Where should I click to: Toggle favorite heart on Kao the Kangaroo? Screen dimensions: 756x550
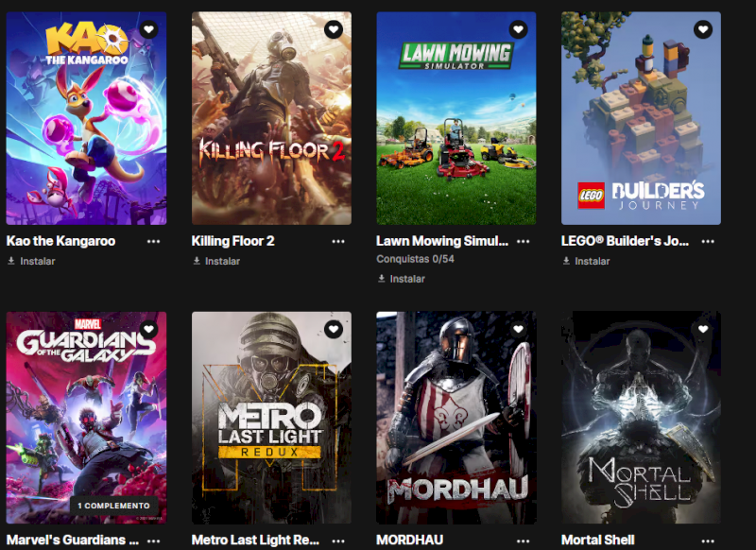[148, 29]
